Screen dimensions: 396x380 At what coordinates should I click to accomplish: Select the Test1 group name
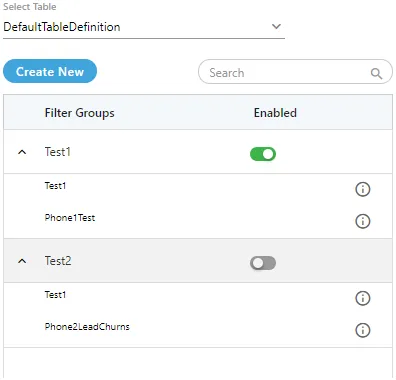[58, 152]
